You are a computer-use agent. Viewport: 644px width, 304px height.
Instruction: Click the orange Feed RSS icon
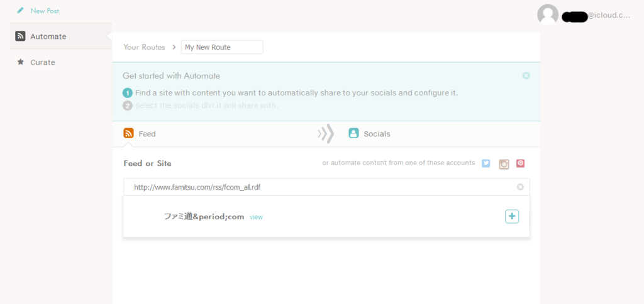(128, 133)
